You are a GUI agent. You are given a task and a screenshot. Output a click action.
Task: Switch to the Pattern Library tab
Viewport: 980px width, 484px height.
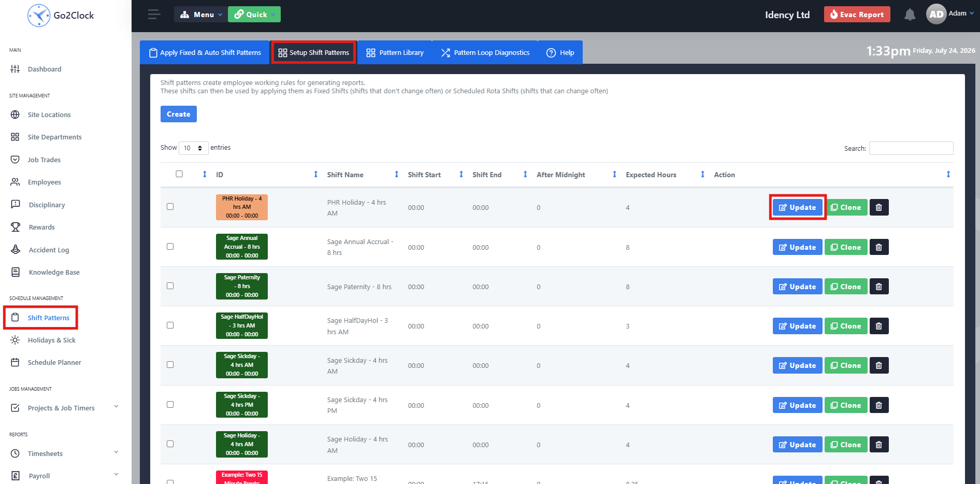pos(395,52)
